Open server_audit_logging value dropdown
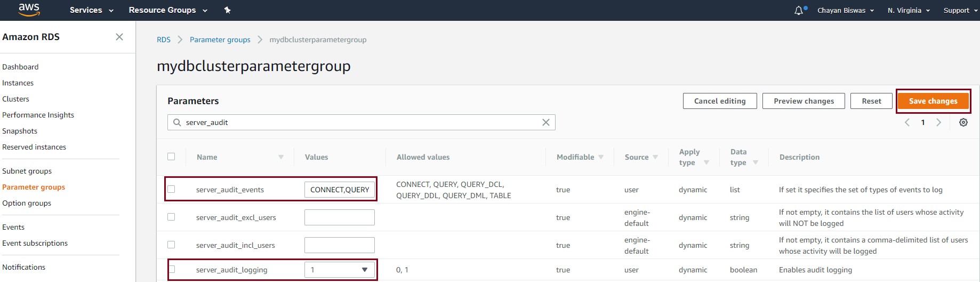 (x=340, y=270)
